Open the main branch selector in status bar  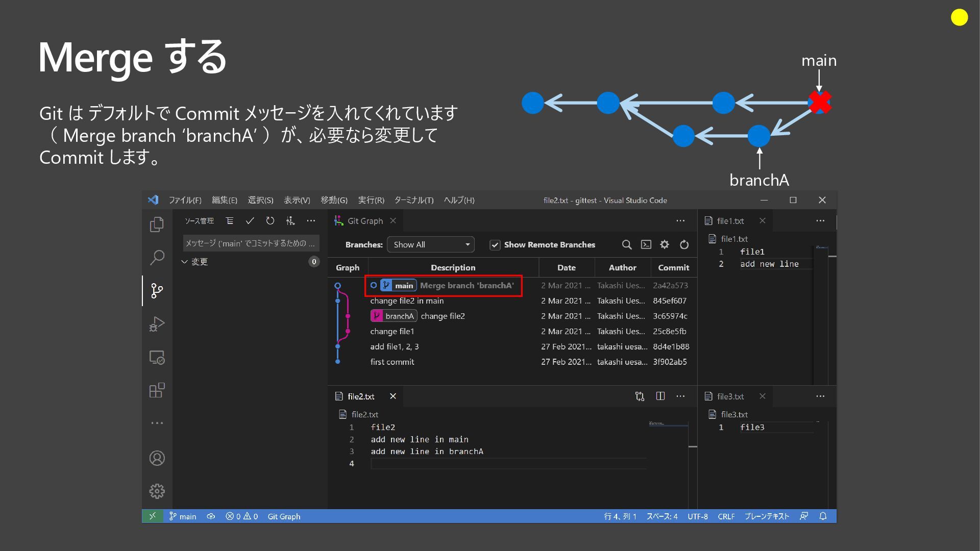[183, 516]
